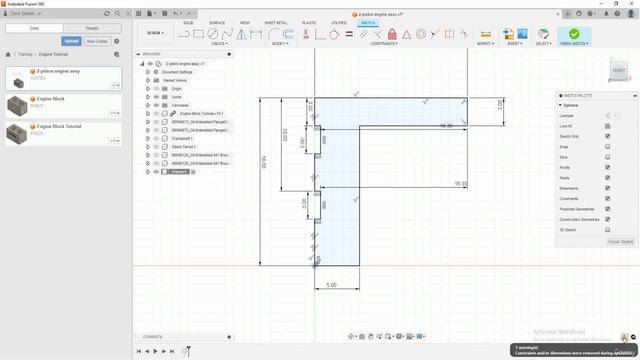
Task: Select the Sketch Dimension tool
Action: point(256,34)
